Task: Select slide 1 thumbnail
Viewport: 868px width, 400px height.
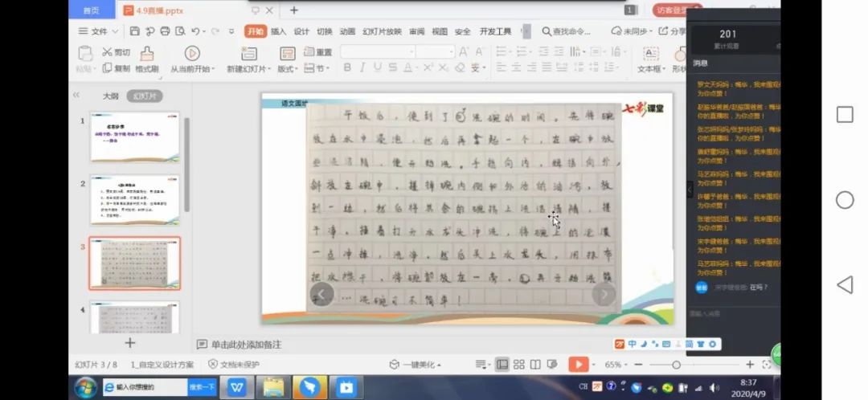Action: 134,137
